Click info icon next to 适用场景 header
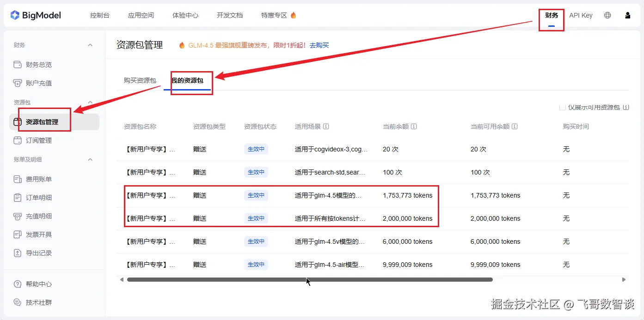Viewport: 644px width, 320px height. [x=326, y=127]
